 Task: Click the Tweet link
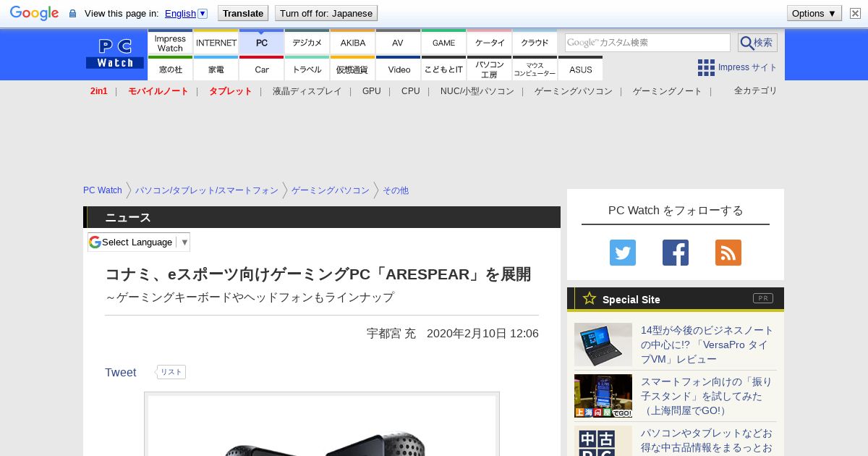[121, 372]
